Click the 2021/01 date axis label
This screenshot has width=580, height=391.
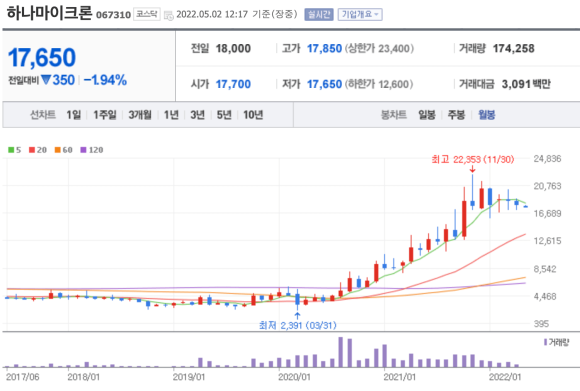(399, 377)
